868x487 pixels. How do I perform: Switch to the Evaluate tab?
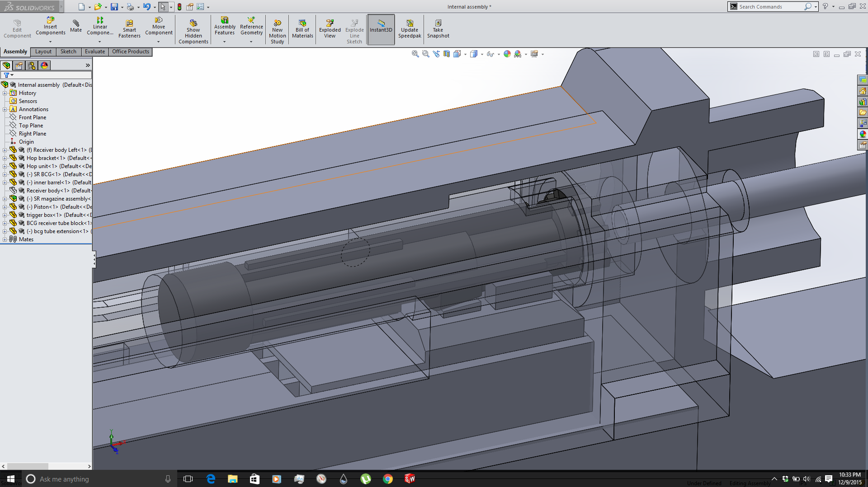(94, 52)
